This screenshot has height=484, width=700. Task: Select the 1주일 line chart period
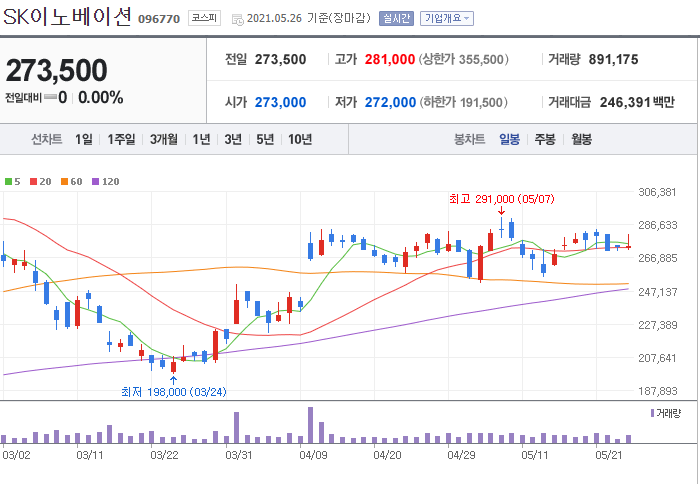coord(121,139)
